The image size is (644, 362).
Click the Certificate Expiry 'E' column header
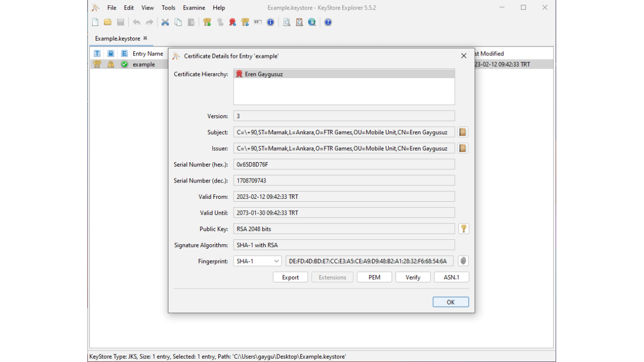pyautogui.click(x=124, y=54)
